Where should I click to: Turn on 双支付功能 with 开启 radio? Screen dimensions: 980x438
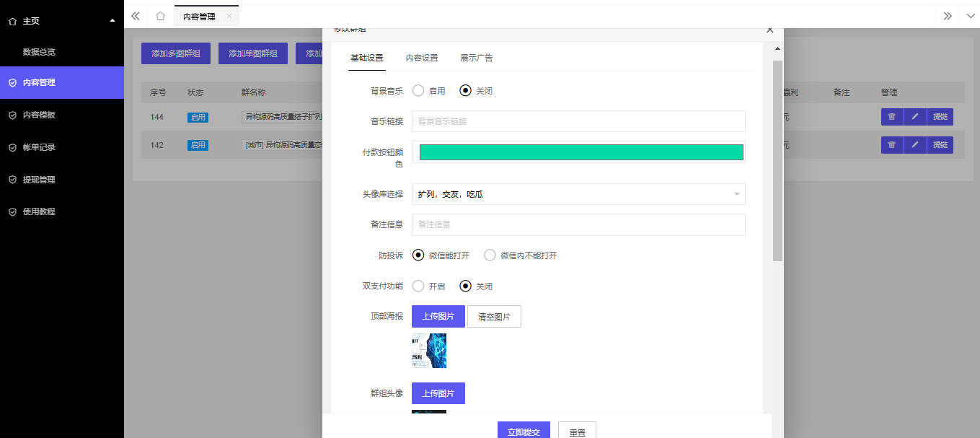418,286
